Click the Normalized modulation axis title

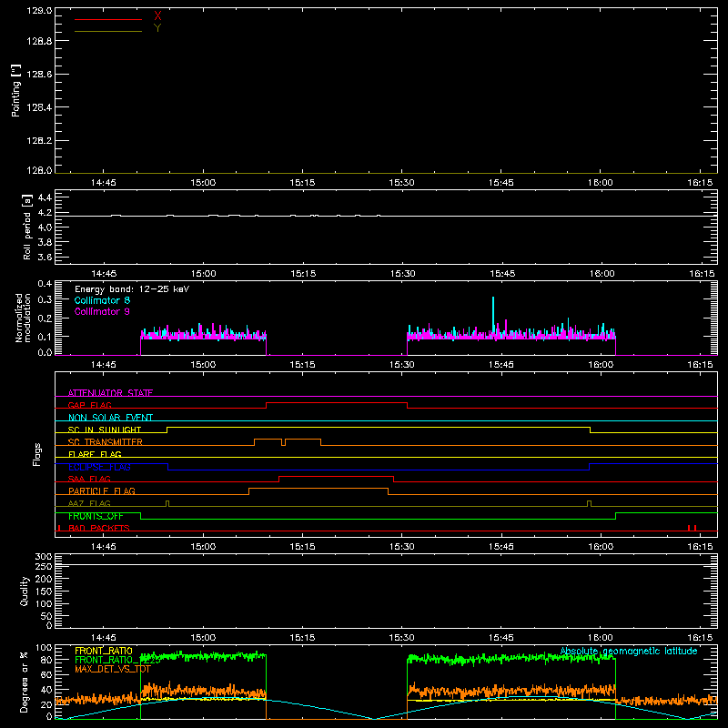(x=23, y=318)
